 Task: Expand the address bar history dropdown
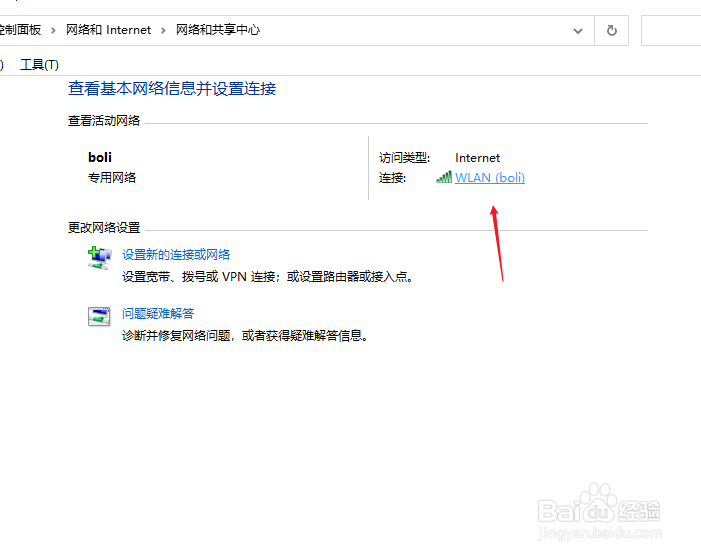[x=578, y=31]
